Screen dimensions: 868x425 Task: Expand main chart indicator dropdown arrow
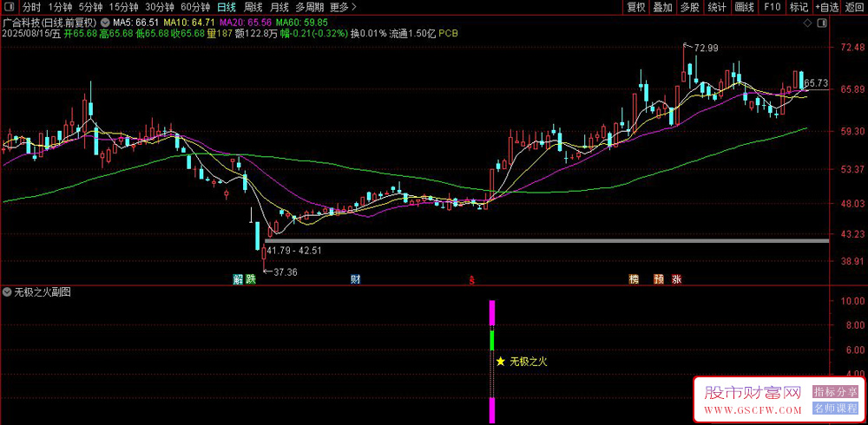(105, 23)
